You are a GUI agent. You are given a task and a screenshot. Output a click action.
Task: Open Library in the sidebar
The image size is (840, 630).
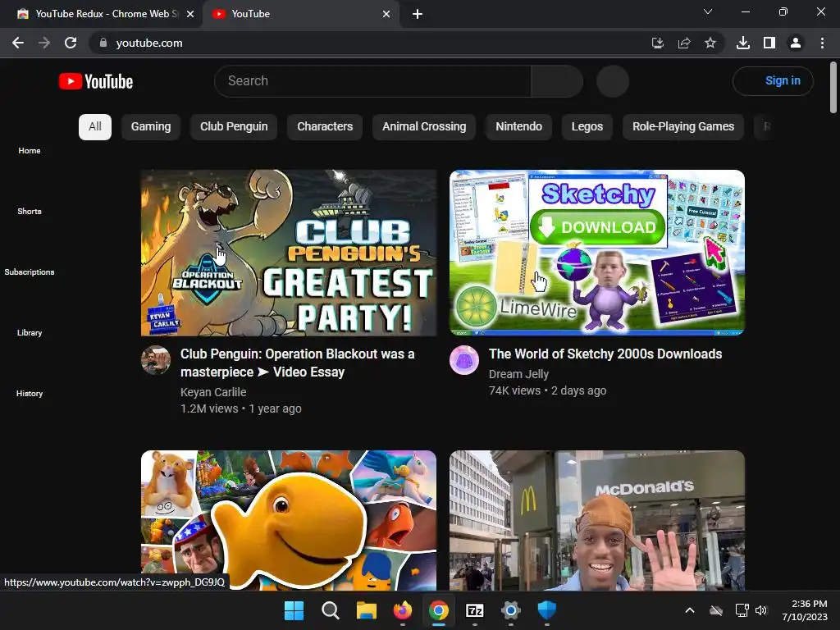click(x=30, y=332)
